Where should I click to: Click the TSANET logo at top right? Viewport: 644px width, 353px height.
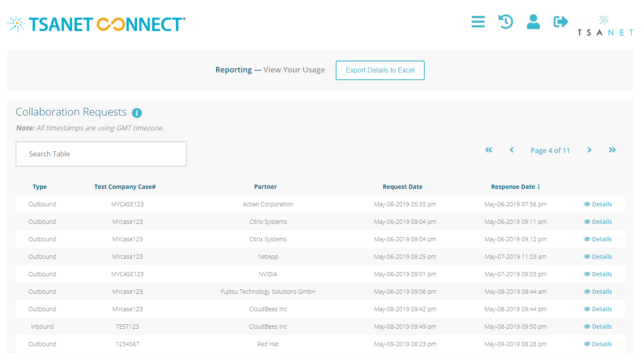pyautogui.click(x=605, y=26)
